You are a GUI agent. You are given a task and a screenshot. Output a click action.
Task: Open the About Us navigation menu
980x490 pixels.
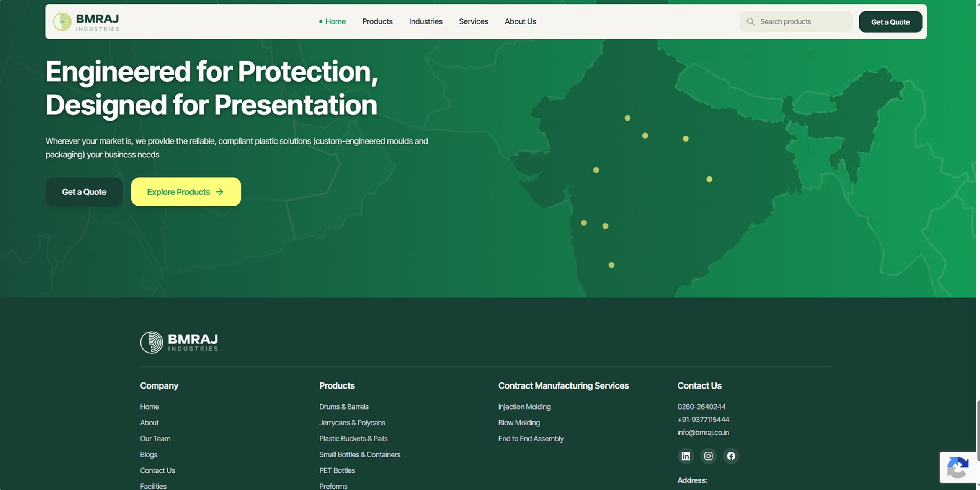pos(520,22)
